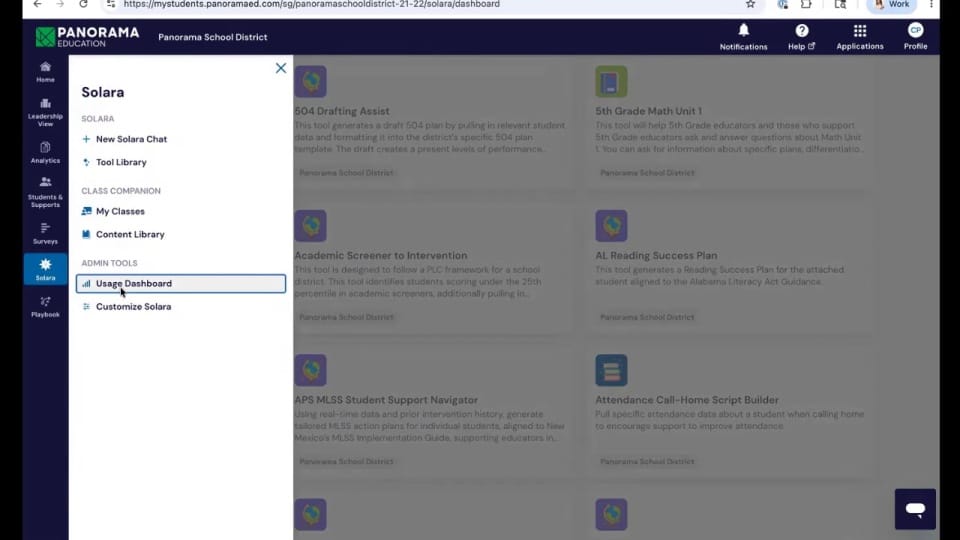Open Playbook in the sidebar
This screenshot has width=960, height=540.
pos(45,307)
